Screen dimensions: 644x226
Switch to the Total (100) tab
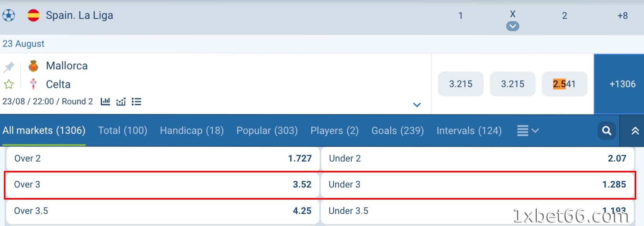122,131
